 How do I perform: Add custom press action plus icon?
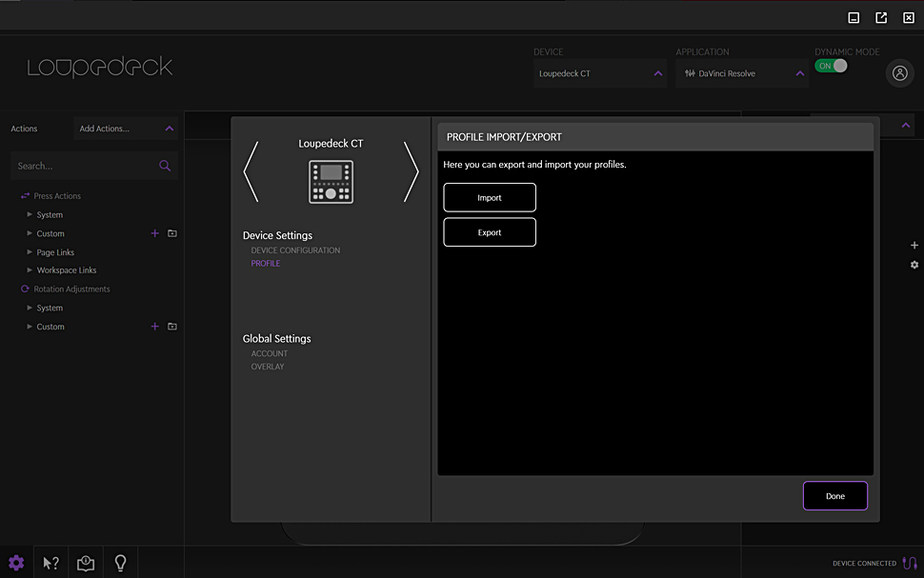coord(155,233)
